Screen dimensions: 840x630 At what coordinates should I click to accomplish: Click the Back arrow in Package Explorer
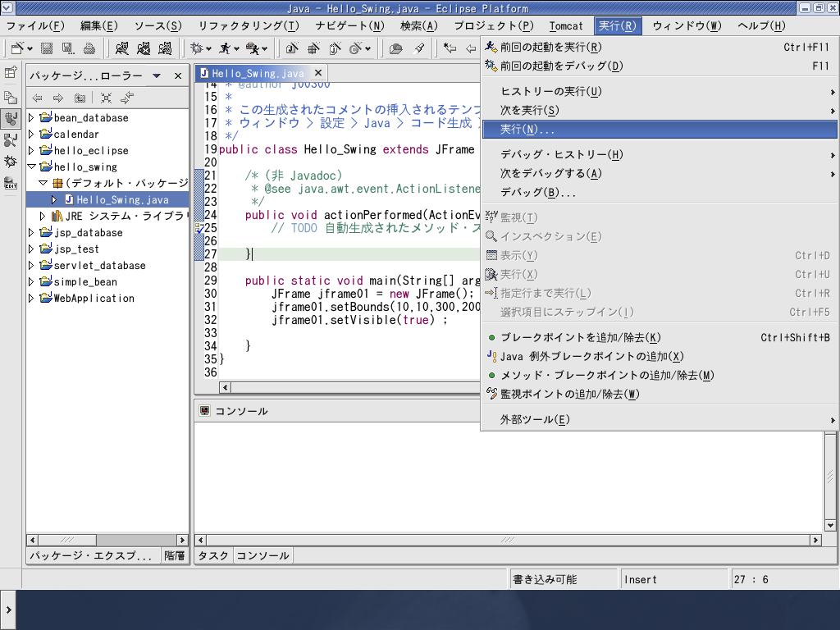(x=37, y=98)
